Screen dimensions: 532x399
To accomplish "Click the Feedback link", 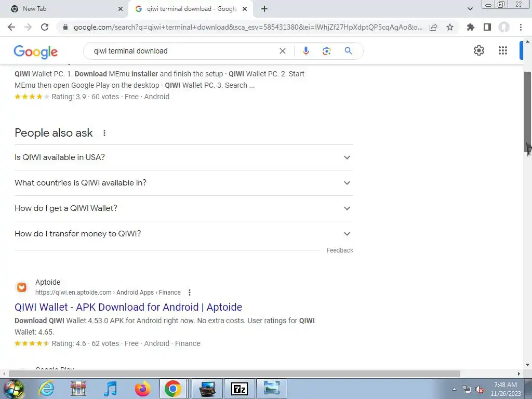I will point(340,250).
